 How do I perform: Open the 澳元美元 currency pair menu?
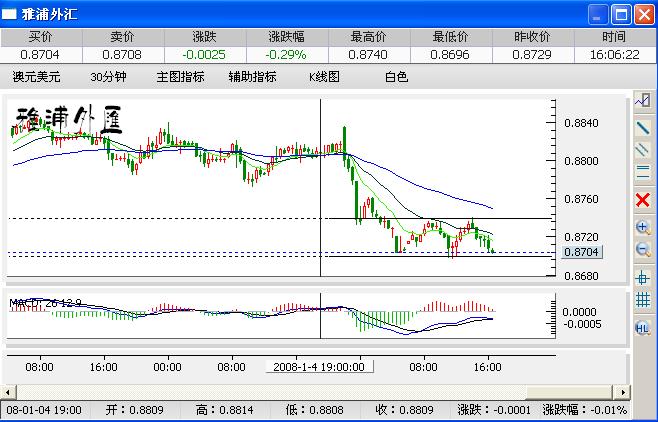tap(37, 77)
